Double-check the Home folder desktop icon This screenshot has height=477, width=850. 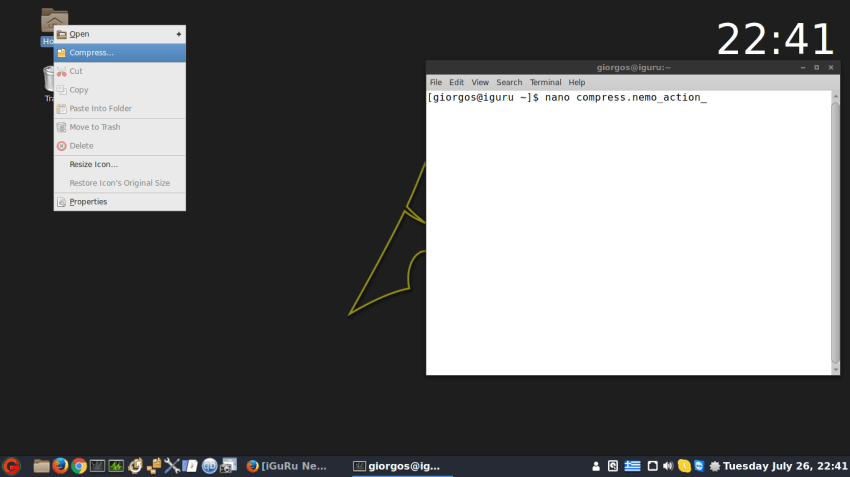pyautogui.click(x=54, y=22)
